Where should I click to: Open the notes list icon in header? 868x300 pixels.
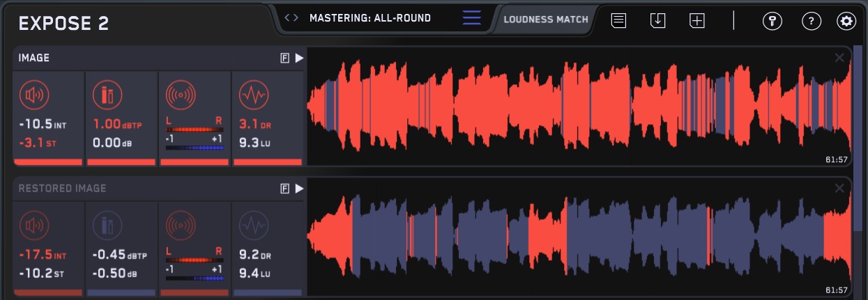(x=618, y=21)
